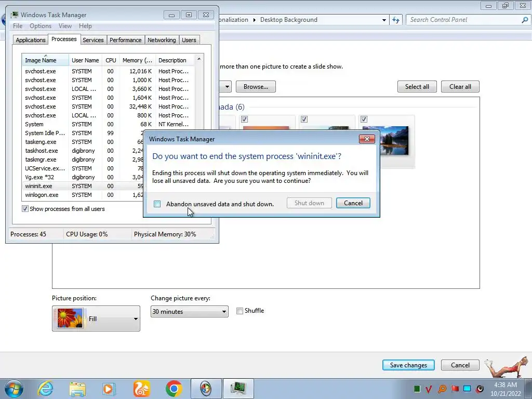Select the Vg.exe *32 process row
The height and width of the screenshot is (399, 532).
(x=83, y=177)
